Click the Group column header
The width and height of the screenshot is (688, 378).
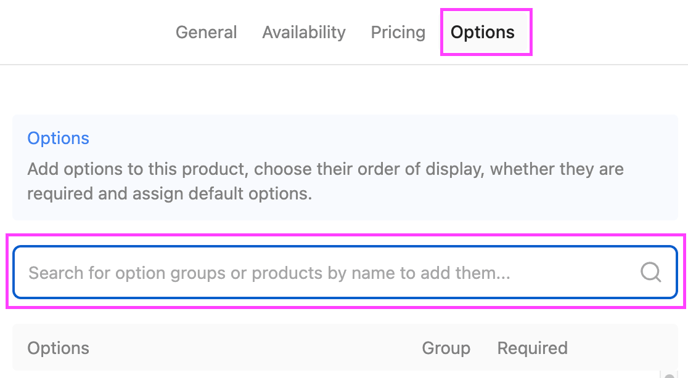click(446, 348)
